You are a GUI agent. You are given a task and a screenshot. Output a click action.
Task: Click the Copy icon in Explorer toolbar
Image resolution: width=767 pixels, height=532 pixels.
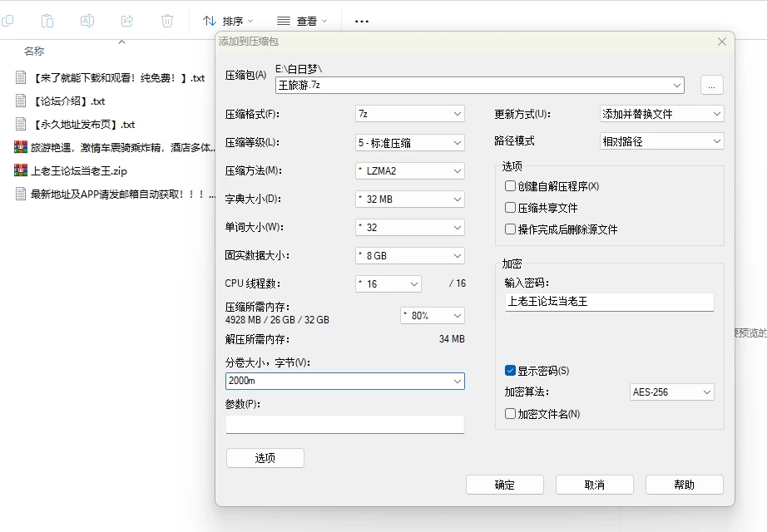tap(7, 21)
